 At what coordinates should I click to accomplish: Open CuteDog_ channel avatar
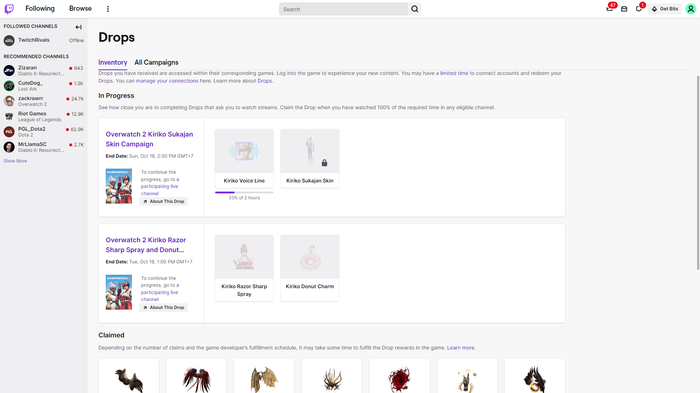(9, 85)
